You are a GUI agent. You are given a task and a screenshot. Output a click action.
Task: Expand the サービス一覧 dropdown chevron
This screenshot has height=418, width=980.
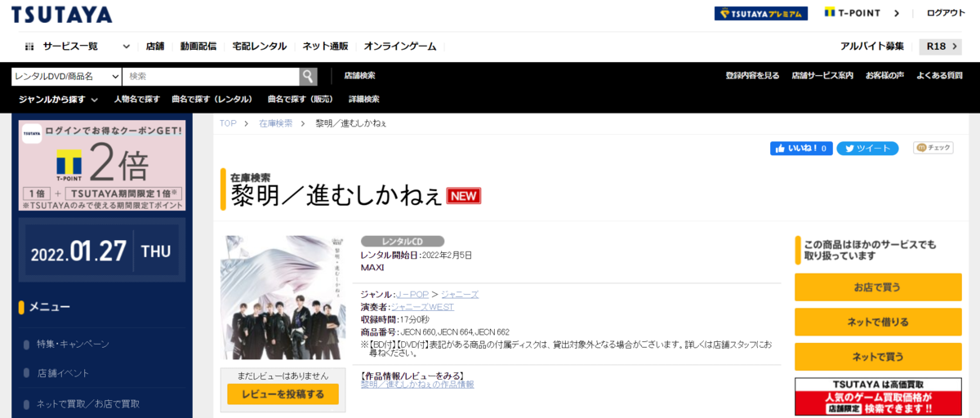[x=126, y=47]
